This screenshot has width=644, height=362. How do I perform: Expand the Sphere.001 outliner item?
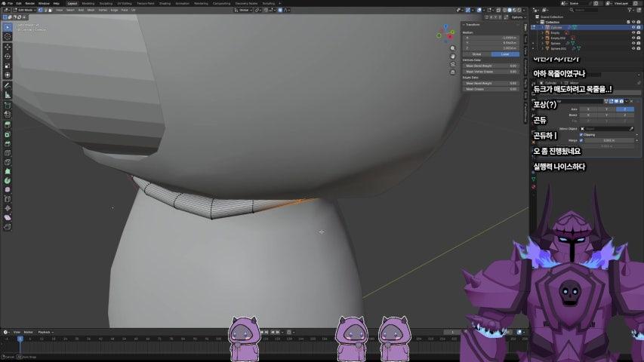tap(542, 48)
